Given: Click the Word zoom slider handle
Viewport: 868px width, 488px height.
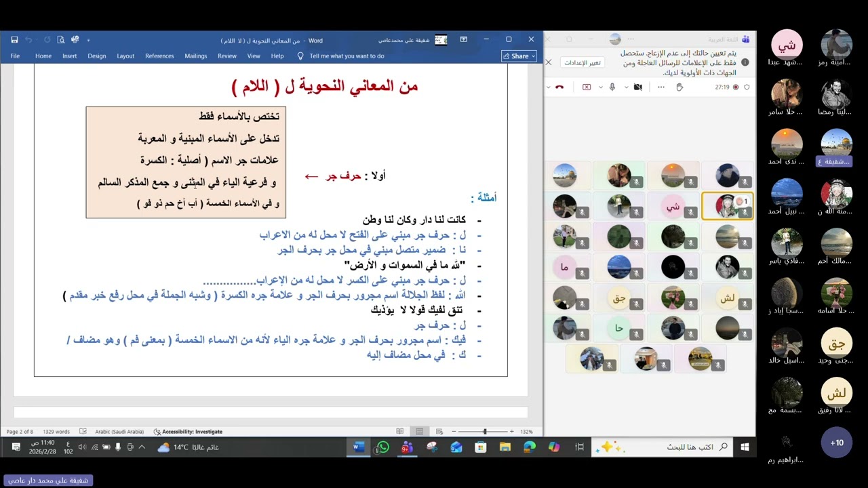Looking at the screenshot, I should pyautogui.click(x=484, y=431).
